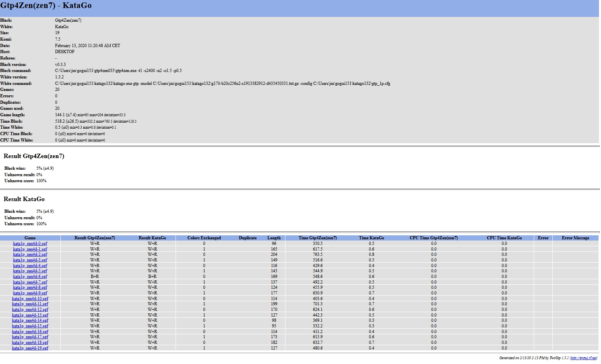Click the Time KataGo column header

(371, 238)
